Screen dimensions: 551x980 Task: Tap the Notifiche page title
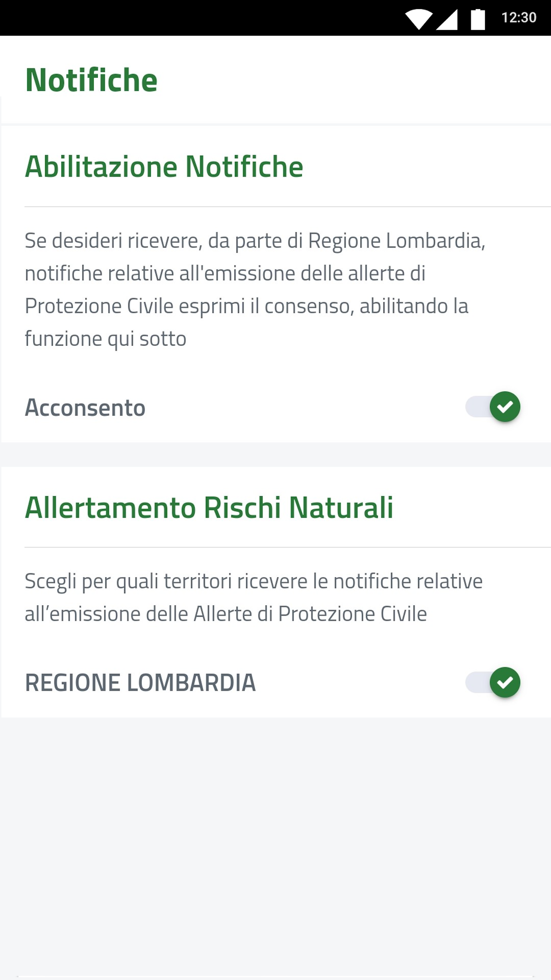(91, 80)
